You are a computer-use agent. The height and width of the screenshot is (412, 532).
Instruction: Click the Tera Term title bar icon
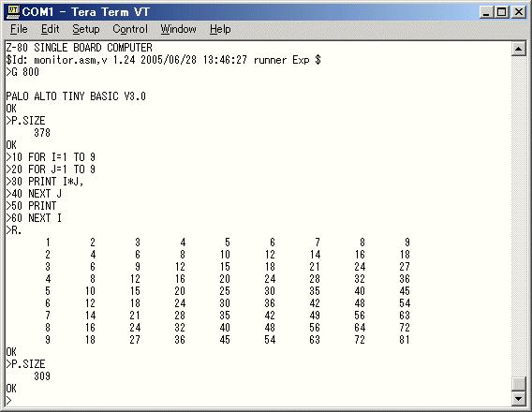point(13,12)
